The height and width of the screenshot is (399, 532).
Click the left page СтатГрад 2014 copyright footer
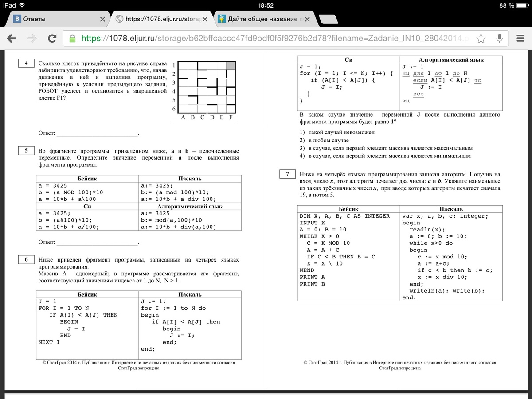(x=139, y=365)
